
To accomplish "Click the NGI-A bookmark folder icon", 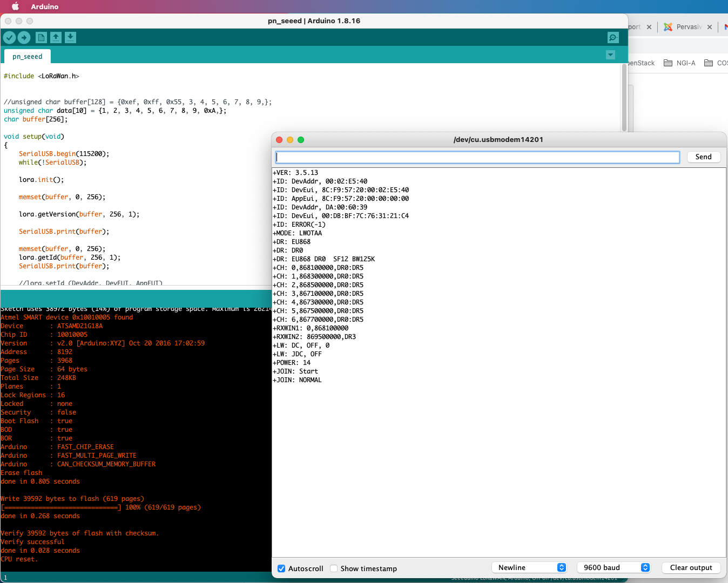I will coord(668,63).
